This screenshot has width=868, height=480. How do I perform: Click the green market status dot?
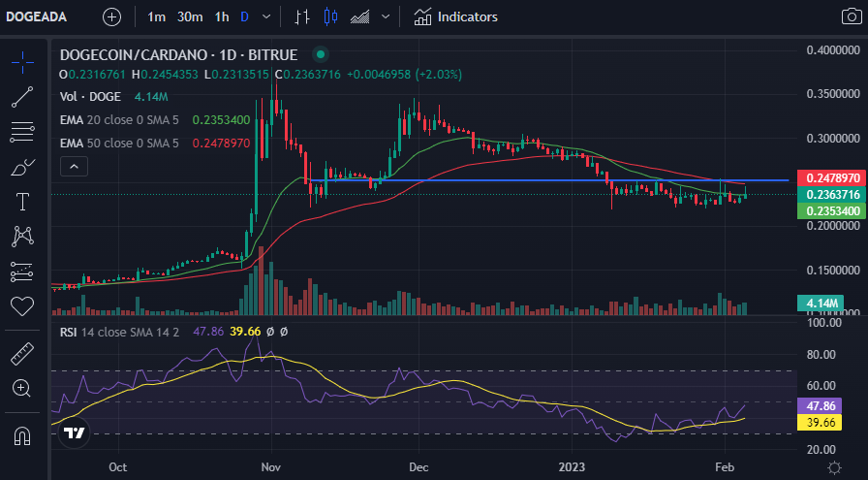320,54
